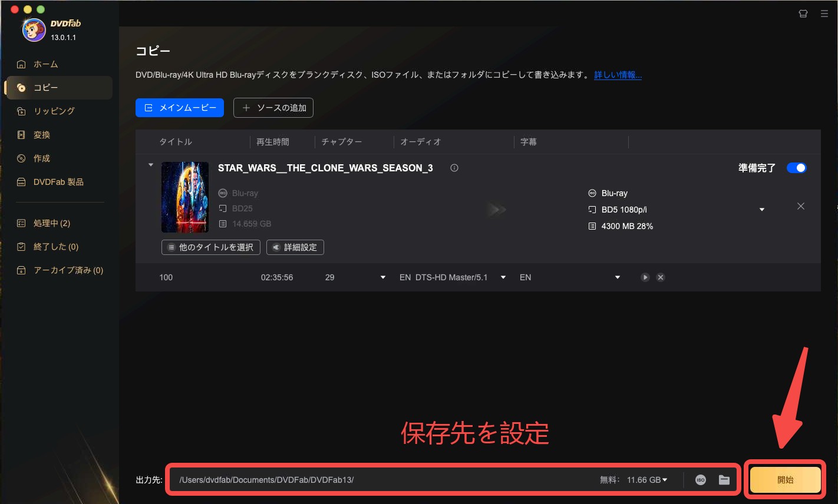Image resolution: width=838 pixels, height=504 pixels.
Task: Remove the source with the X icon
Action: coord(801,206)
